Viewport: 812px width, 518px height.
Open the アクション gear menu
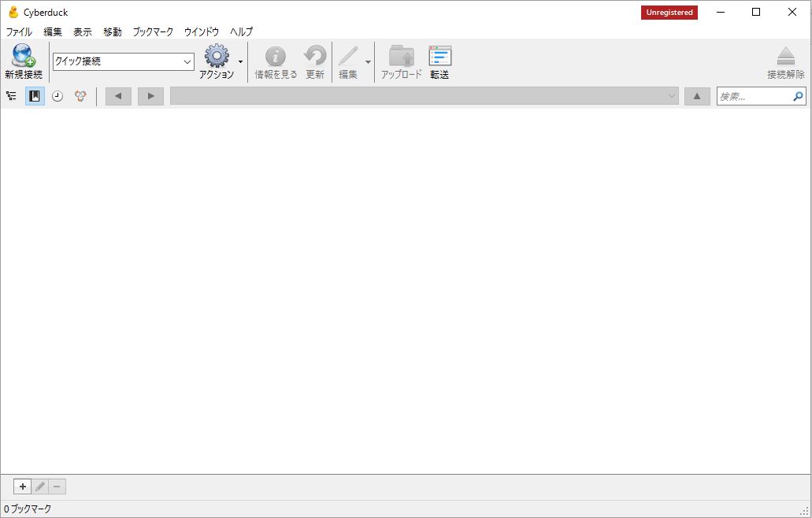point(217,61)
